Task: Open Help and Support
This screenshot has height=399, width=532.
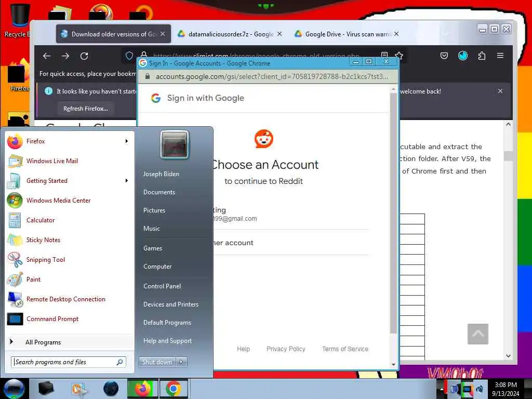Action: [168, 341]
